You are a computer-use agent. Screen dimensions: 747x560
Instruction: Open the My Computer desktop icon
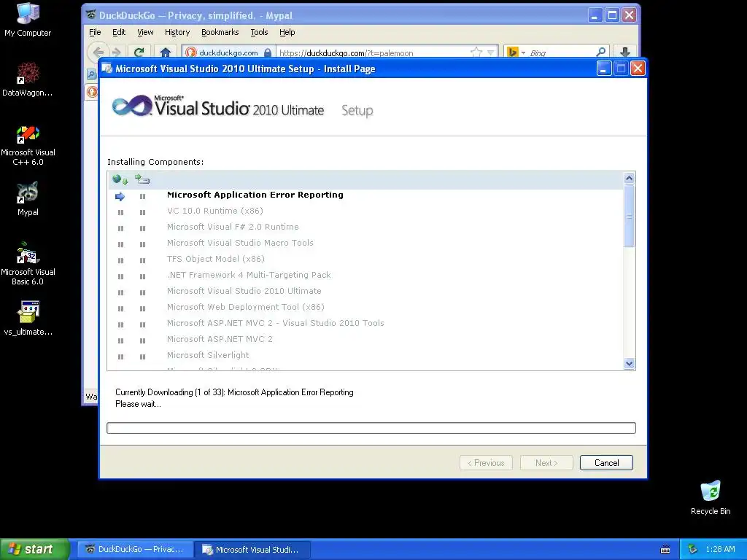tap(28, 19)
